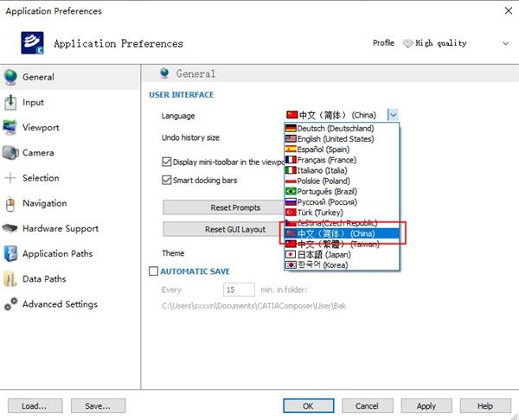Image resolution: width=519 pixels, height=420 pixels.
Task: Click the Brazil flag icon in list
Action: 291,191
